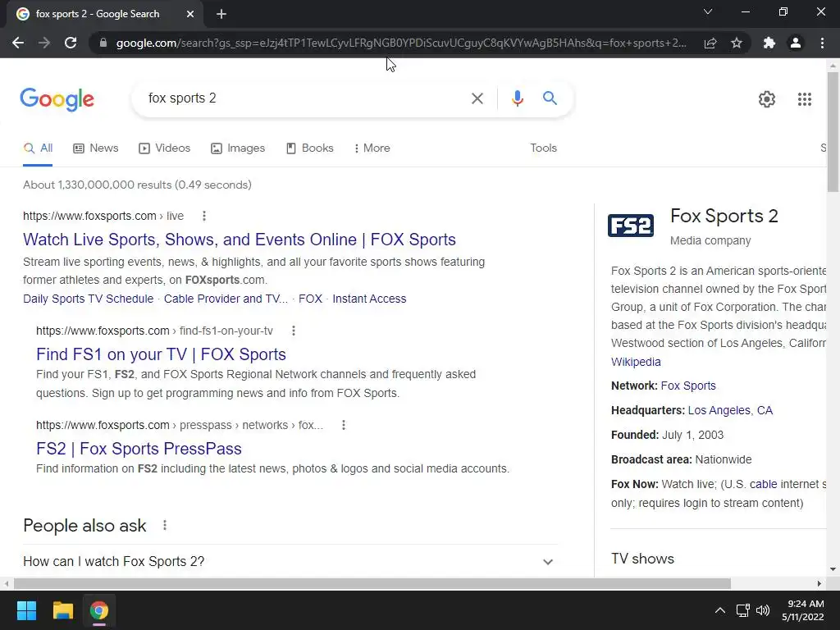
Task: Open the Los Angeles, CA headquarters link
Action: click(x=730, y=410)
